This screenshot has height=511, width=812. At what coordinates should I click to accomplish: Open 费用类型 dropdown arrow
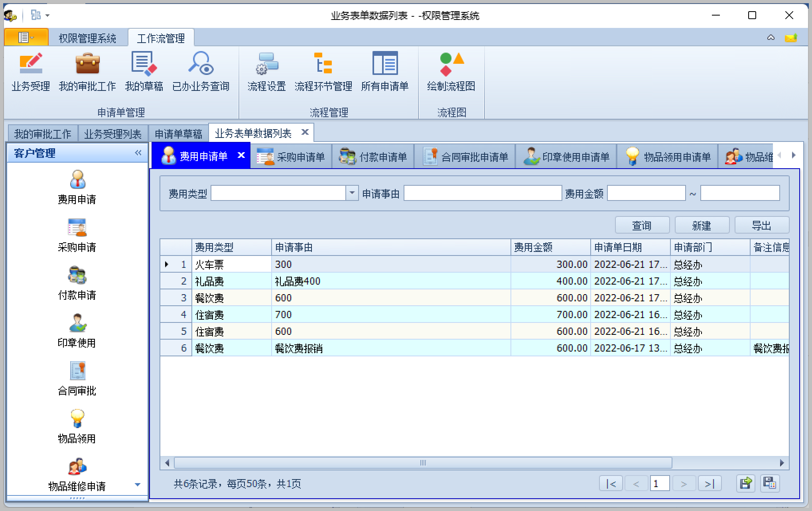point(352,193)
